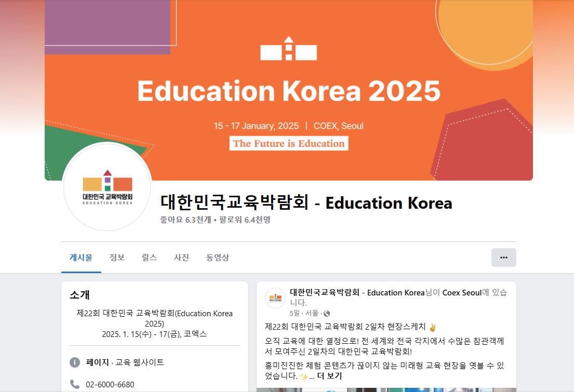Image resolution: width=574 pixels, height=392 pixels.
Task: Open the 릴스 tab
Action: coord(150,258)
